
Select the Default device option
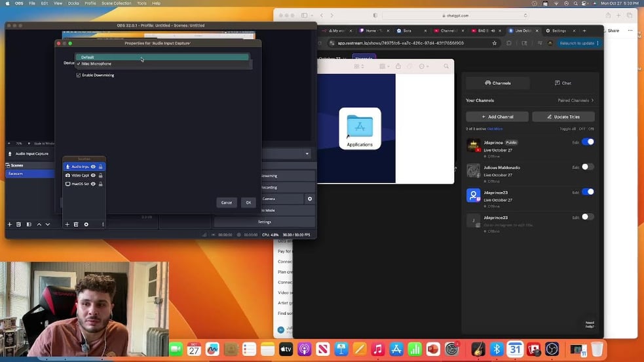coord(162,57)
